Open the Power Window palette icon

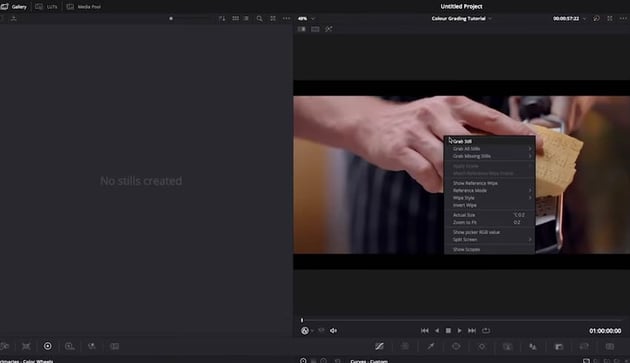[x=456, y=346]
